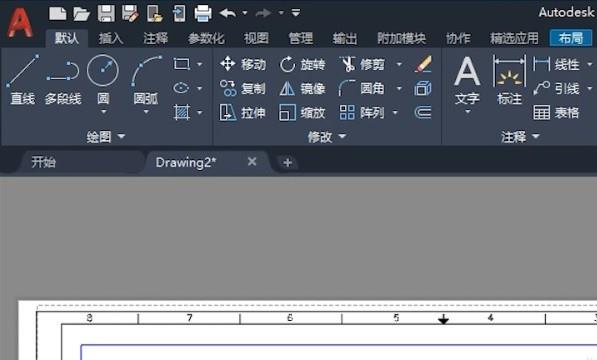The image size is (597, 360).
Task: Activate the Mirror (镜像) tool
Action: (303, 89)
